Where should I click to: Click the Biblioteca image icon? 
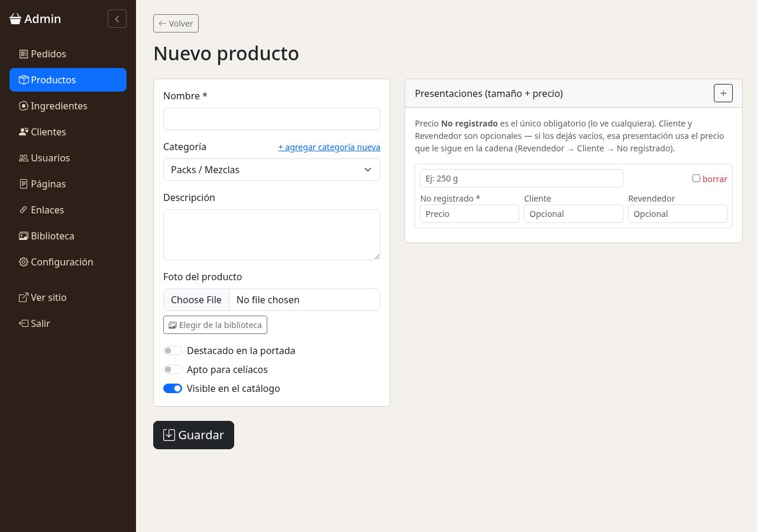pos(24,236)
